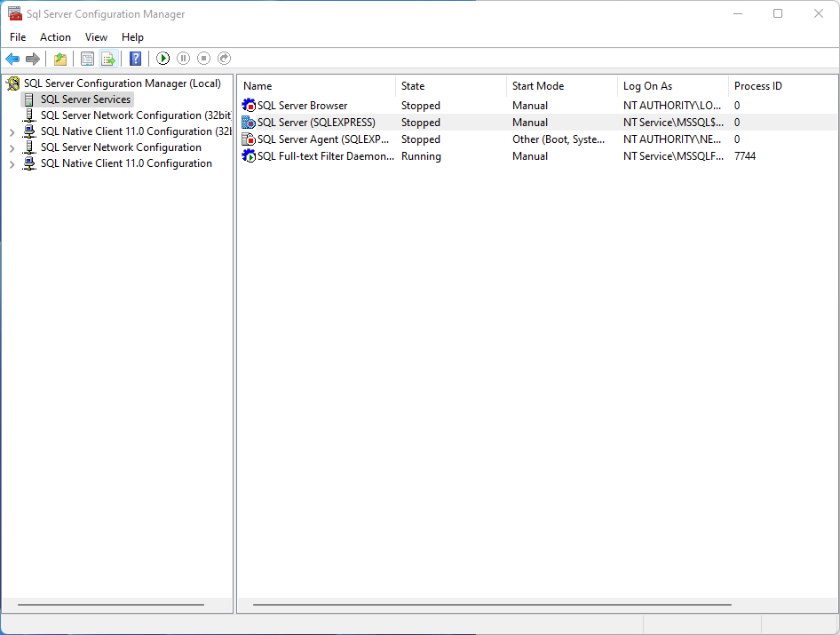
Task: Open the Action menu
Action: point(55,37)
